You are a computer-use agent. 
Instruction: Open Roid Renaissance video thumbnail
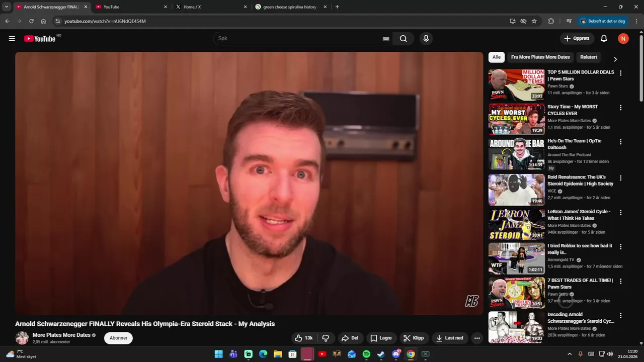click(516, 190)
